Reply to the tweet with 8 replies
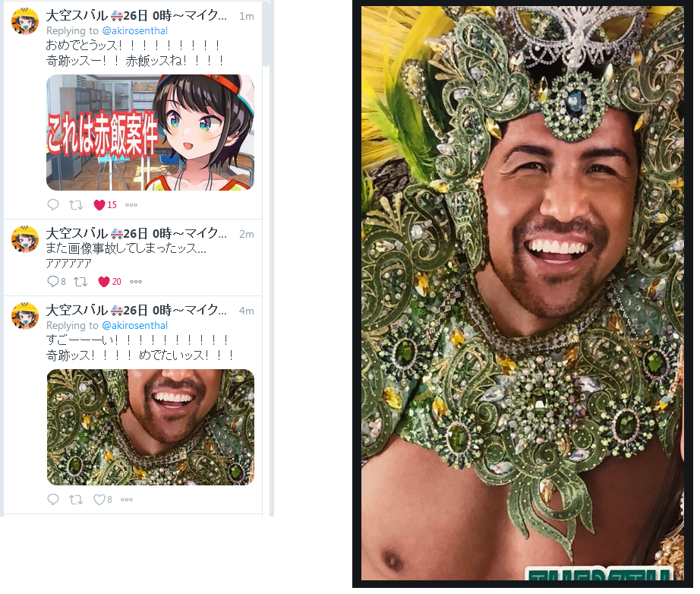Image resolution: width=700 pixels, height=594 pixels. [53, 281]
